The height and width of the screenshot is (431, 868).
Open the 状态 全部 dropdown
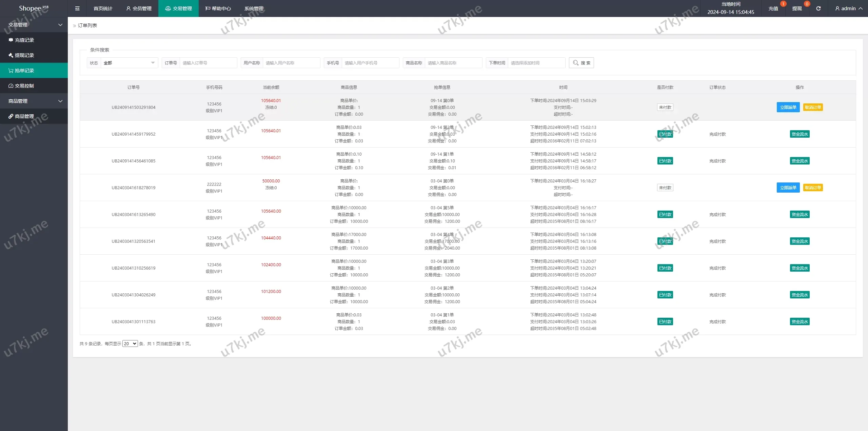[129, 63]
